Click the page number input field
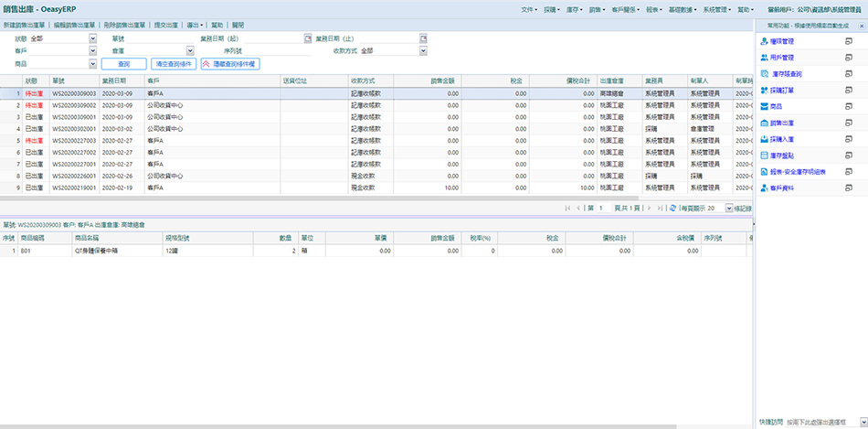Image resolution: width=868 pixels, height=429 pixels. pyautogui.click(x=606, y=209)
